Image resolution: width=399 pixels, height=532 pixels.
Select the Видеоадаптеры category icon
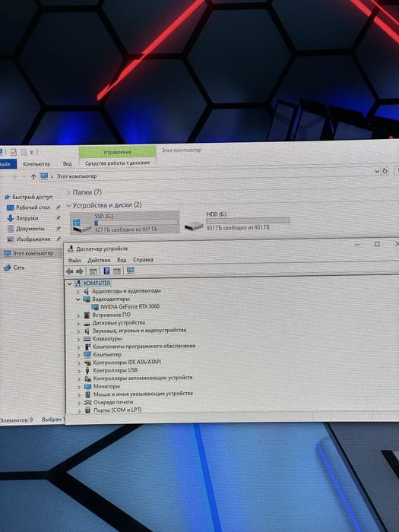point(87,299)
